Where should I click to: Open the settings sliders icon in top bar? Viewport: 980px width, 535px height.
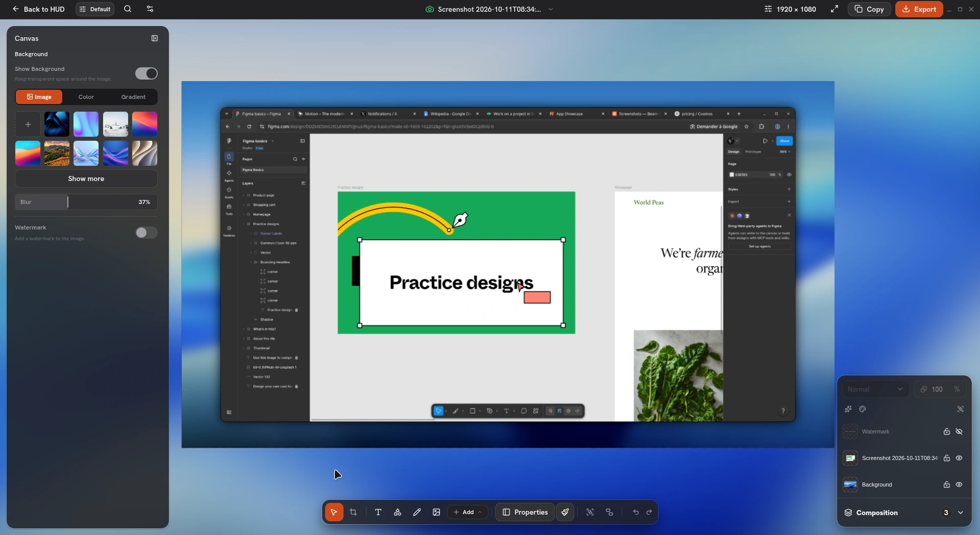tap(150, 9)
